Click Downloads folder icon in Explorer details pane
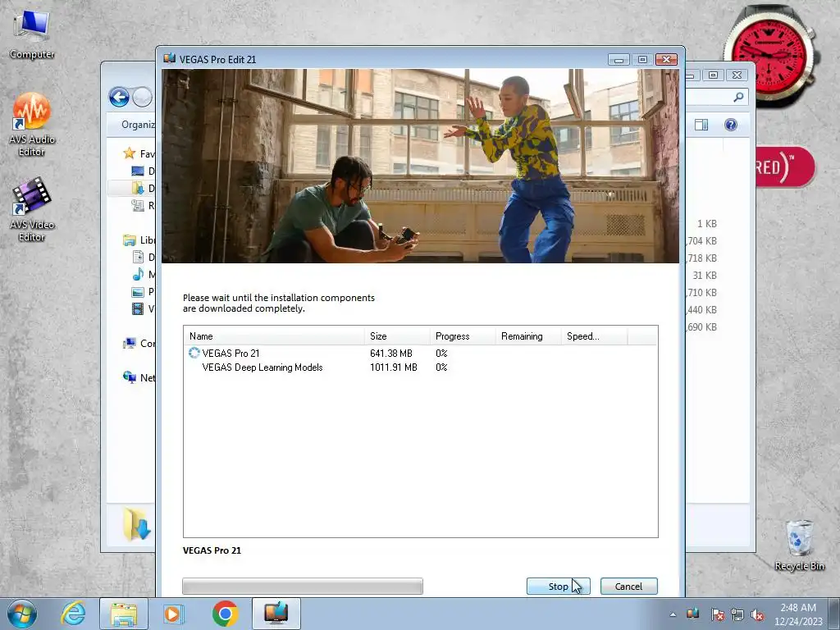 point(137,524)
